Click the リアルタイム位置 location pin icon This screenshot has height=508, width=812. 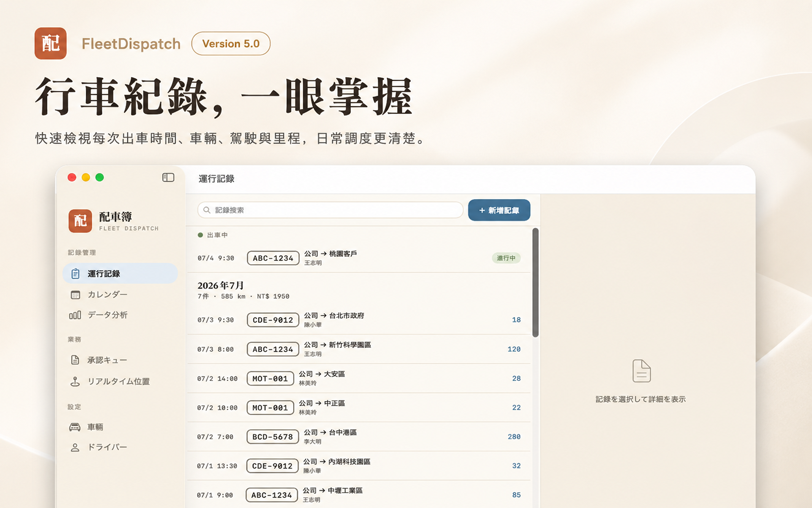[x=75, y=381]
